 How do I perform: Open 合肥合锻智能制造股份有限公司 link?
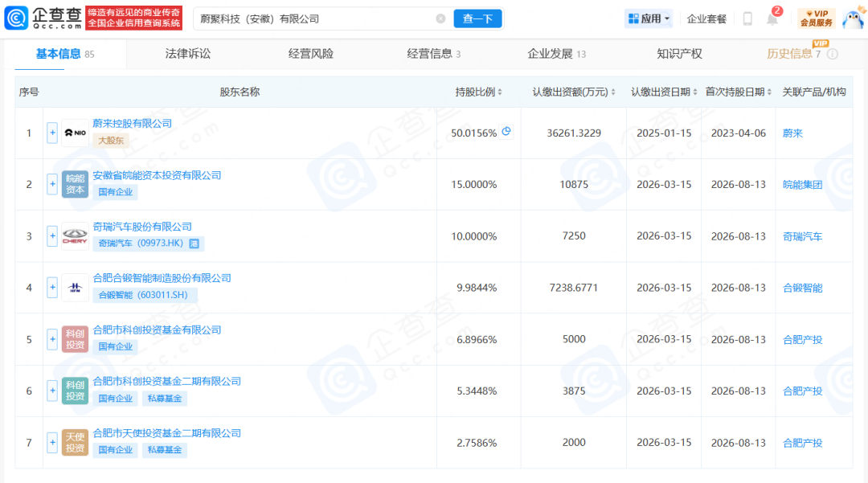click(x=162, y=278)
